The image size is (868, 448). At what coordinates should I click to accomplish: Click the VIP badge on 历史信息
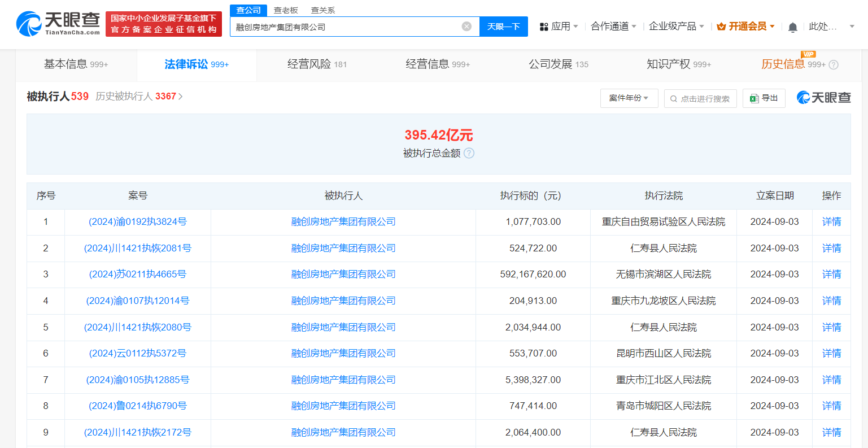coord(808,55)
